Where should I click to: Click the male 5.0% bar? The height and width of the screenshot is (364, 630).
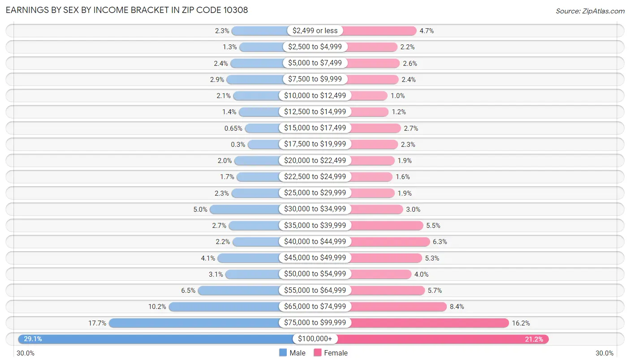click(245, 209)
